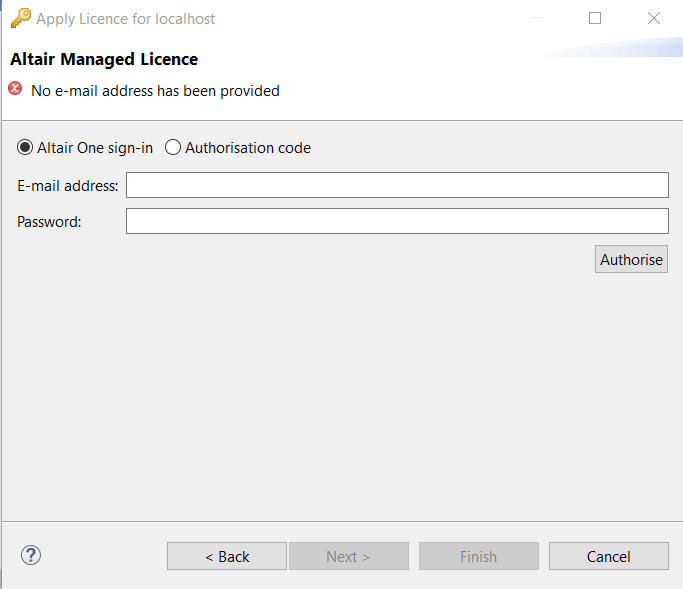Close the Apply Licence dialog with X
This screenshot has width=683, height=589.
(654, 18)
